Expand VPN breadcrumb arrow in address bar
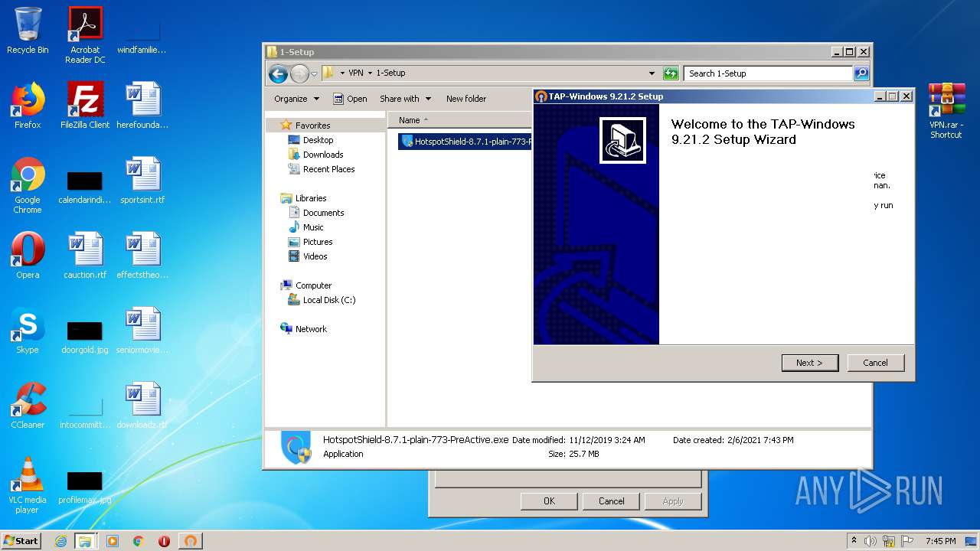 [x=370, y=73]
